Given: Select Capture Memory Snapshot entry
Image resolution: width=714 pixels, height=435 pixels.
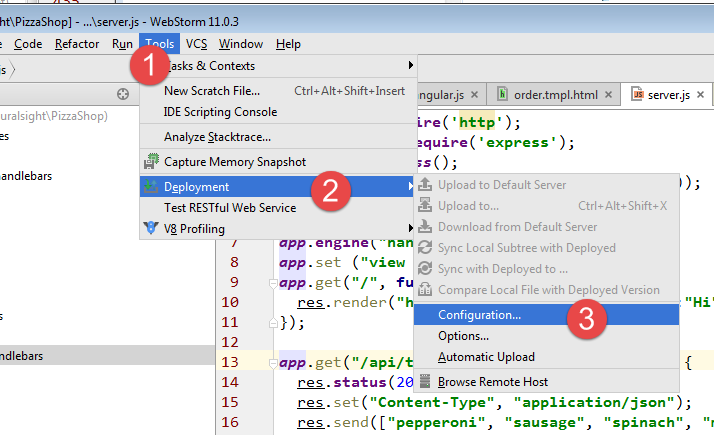Looking at the screenshot, I should click(x=279, y=162).
